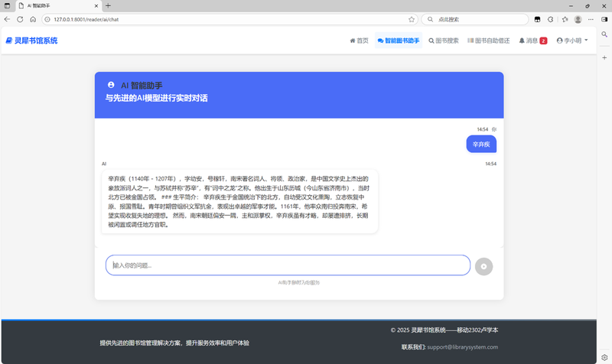Click the 14:54 timestamp above user message

(x=483, y=129)
